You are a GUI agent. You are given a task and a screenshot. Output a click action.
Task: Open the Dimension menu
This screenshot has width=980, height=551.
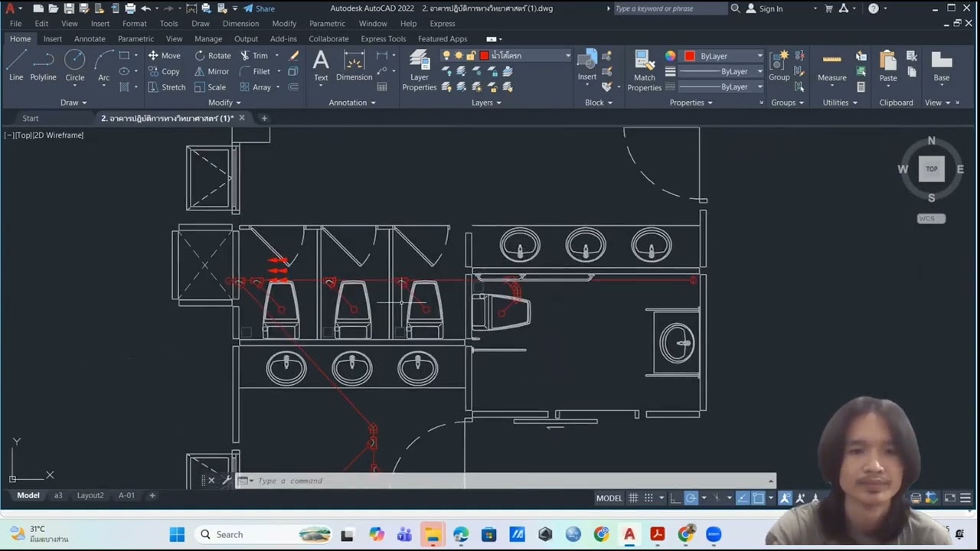(x=240, y=24)
